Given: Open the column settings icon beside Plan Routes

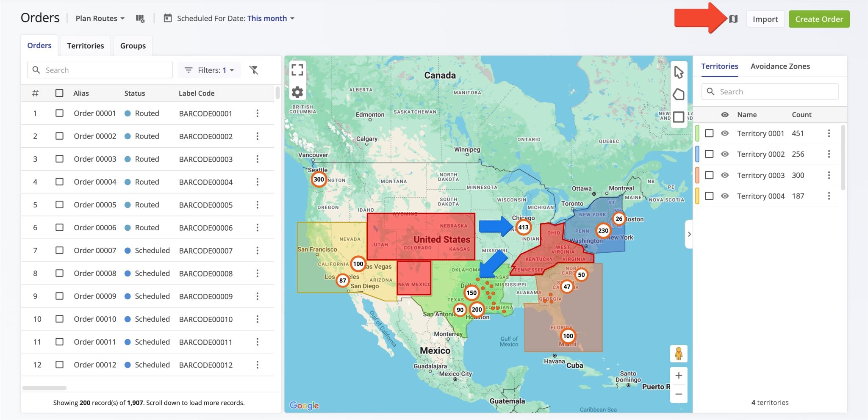Looking at the screenshot, I should pyautogui.click(x=140, y=19).
